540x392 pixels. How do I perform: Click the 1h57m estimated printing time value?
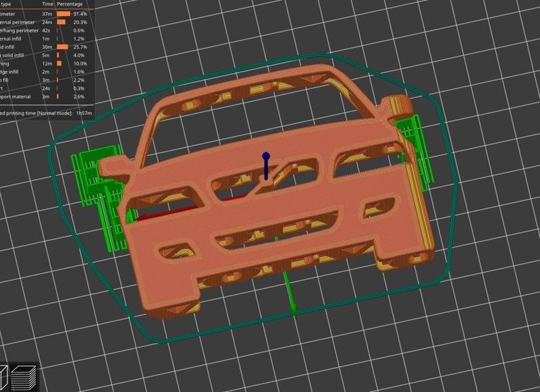click(84, 113)
